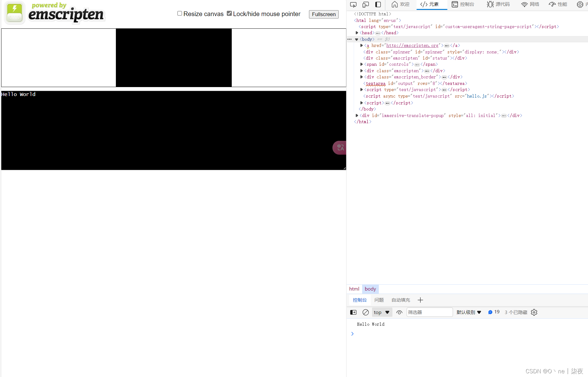
Task: Click the black canvas area
Action: tap(174, 58)
